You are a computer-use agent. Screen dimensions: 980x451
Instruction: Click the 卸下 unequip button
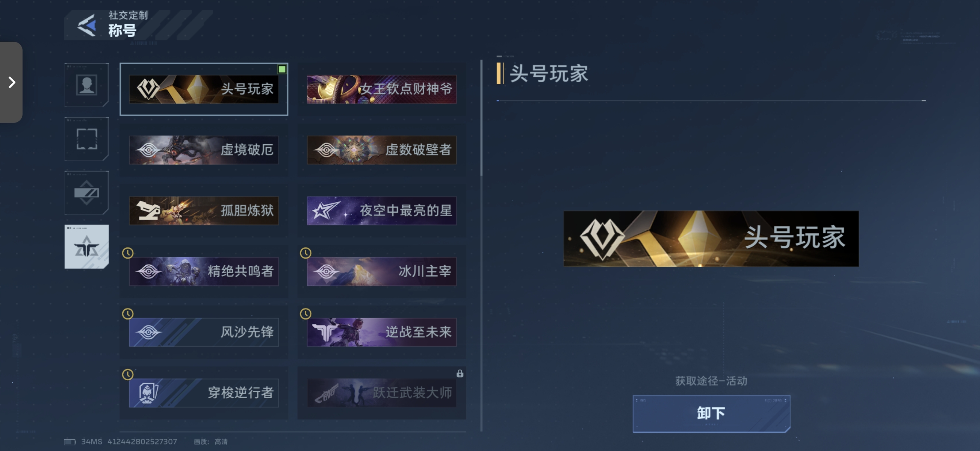(x=711, y=414)
